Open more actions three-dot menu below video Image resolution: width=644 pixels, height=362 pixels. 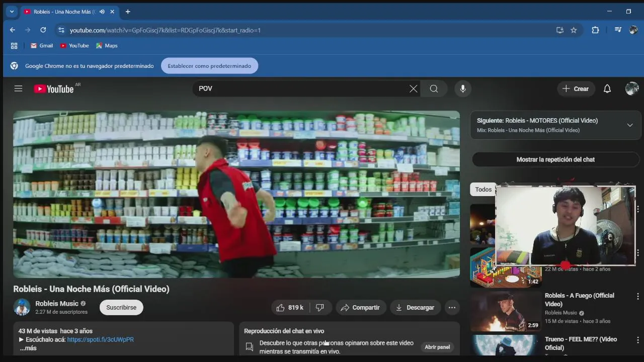[x=452, y=308]
